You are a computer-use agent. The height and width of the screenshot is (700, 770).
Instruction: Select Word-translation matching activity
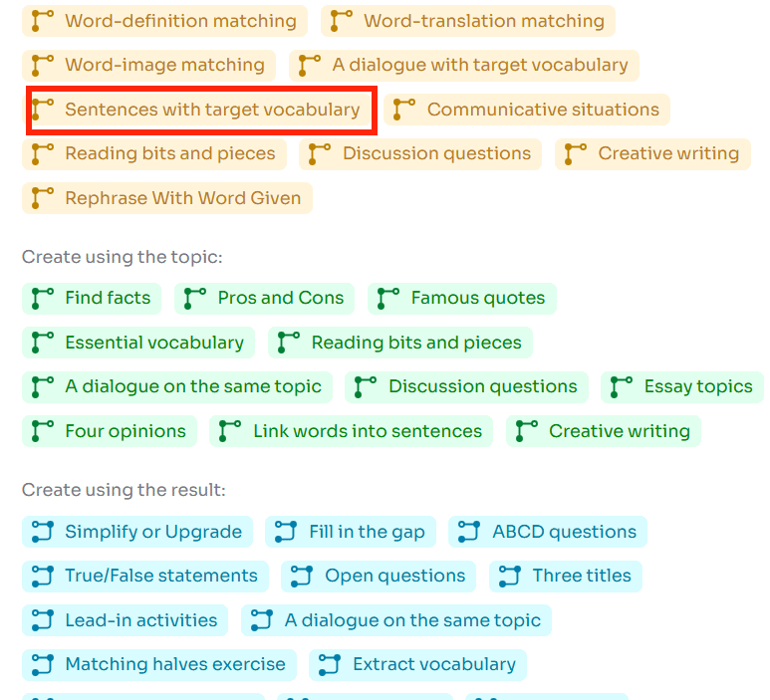tap(467, 21)
